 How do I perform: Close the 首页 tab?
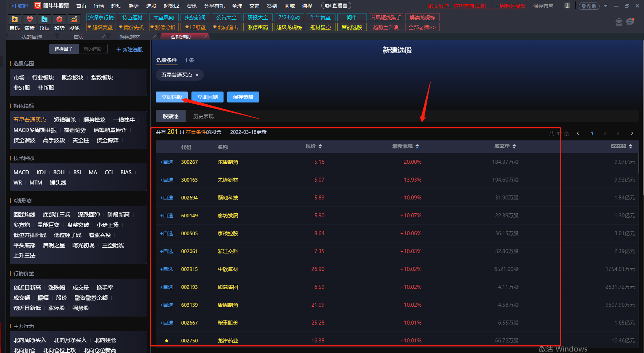coord(103,37)
